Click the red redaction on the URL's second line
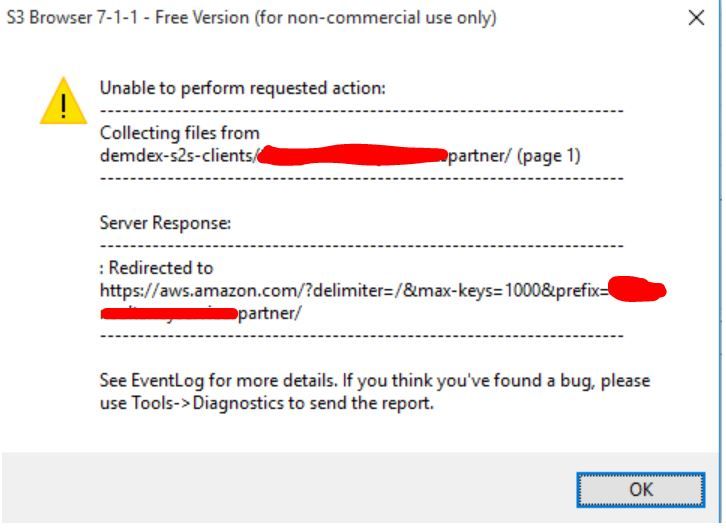The width and height of the screenshot is (726, 529). tap(168, 314)
